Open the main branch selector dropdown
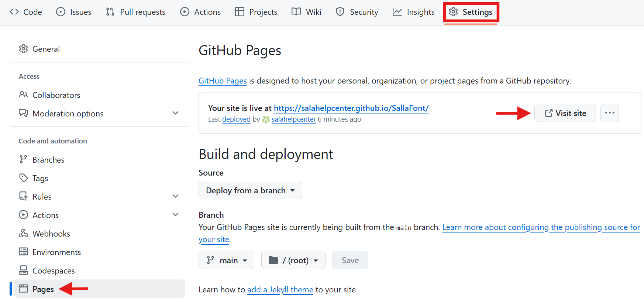 226,260
